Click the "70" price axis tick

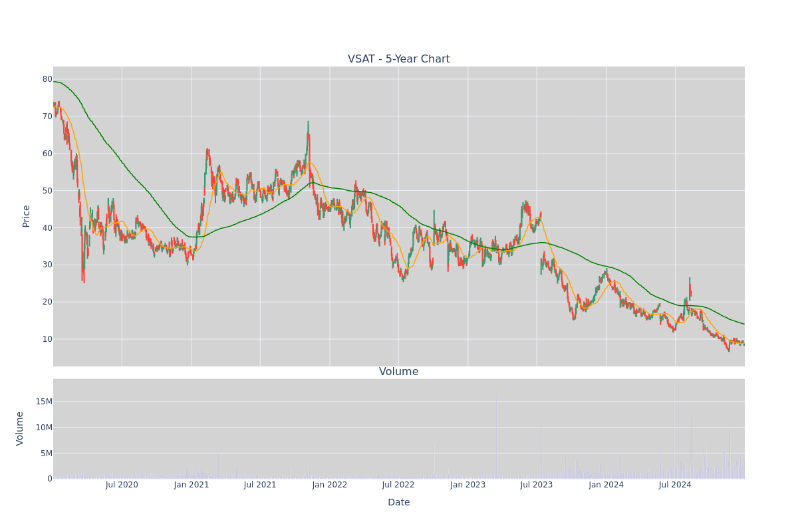(47, 116)
